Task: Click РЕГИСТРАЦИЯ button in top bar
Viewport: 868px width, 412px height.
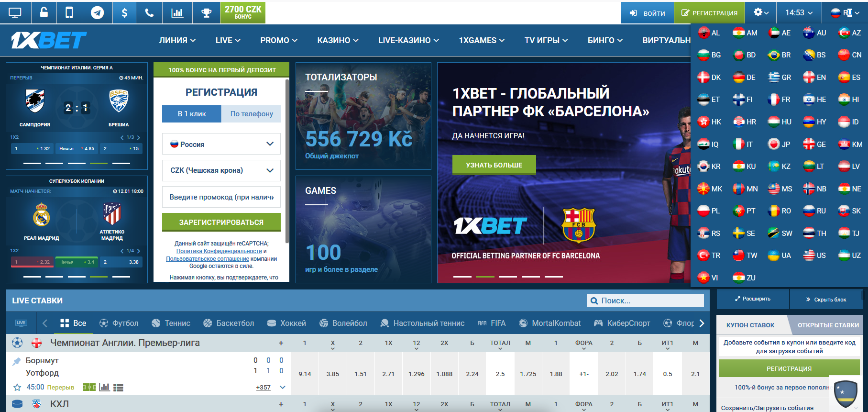Action: [709, 13]
